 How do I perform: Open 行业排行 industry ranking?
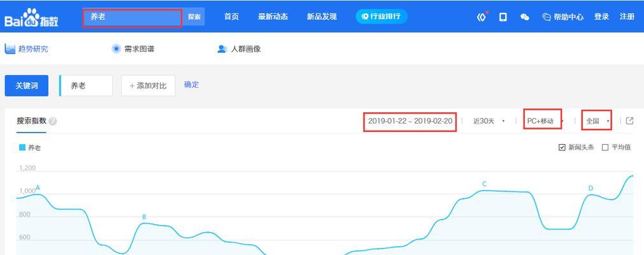click(x=382, y=17)
